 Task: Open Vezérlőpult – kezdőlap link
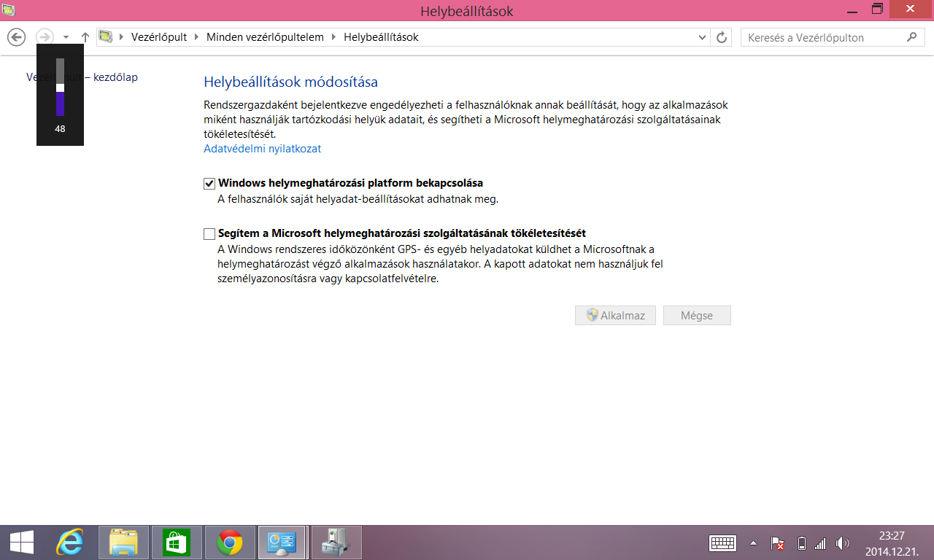[82, 77]
